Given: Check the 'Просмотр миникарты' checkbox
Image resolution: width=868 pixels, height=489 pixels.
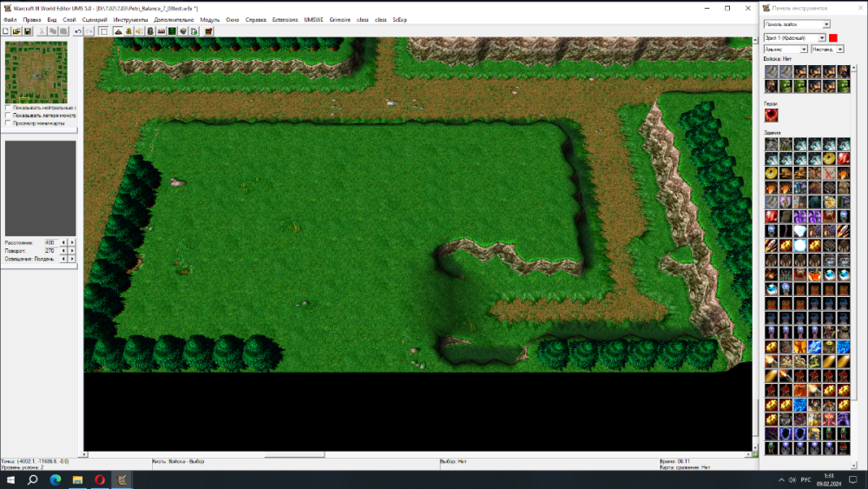Looking at the screenshot, I should 8,122.
